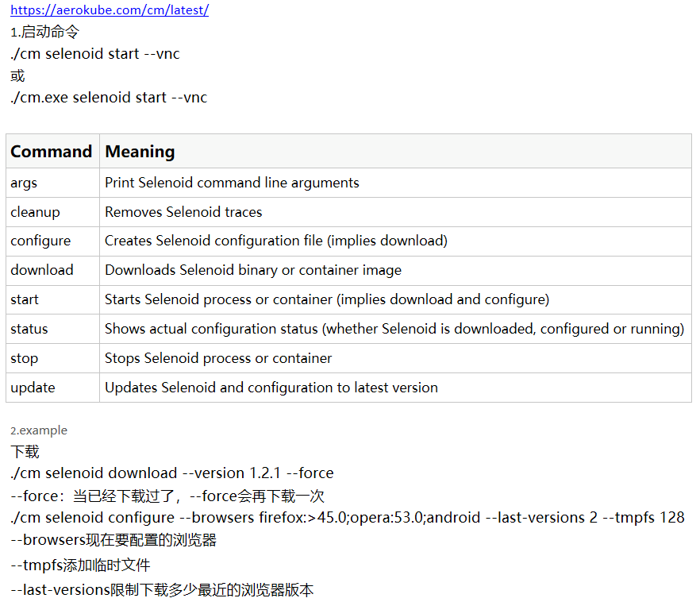The height and width of the screenshot is (602, 700).
Task: Click the '1.启动命令' heading text
Action: click(44, 32)
